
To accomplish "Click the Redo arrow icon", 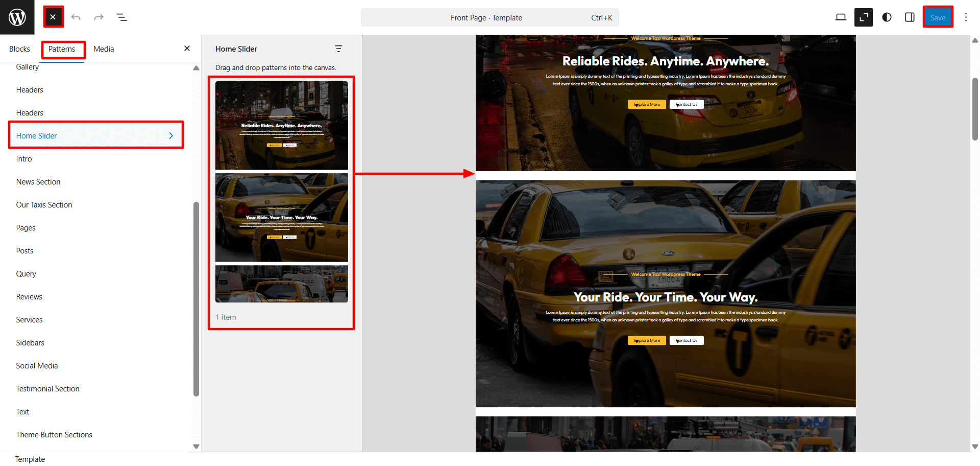I will (99, 17).
